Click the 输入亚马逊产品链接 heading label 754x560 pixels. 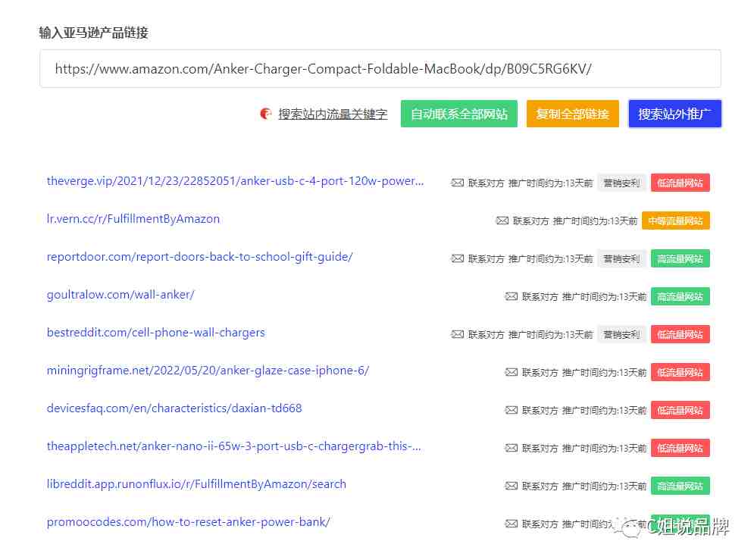94,33
